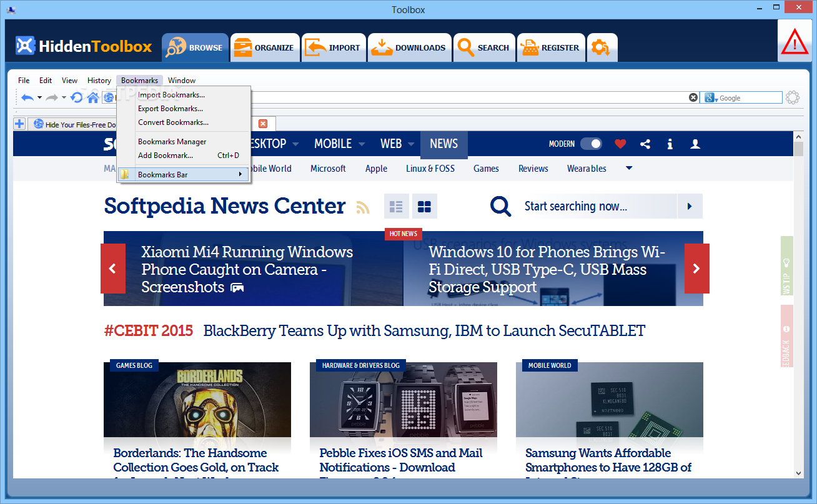Click the loading spinner throbber icon
This screenshot has height=504, width=817.
point(793,97)
